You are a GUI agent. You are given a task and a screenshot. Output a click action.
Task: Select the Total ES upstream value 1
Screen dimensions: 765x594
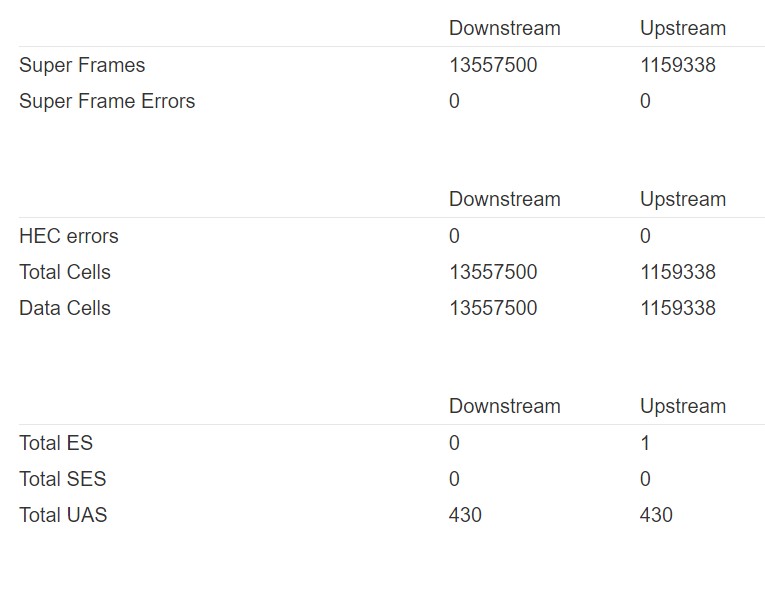point(645,443)
